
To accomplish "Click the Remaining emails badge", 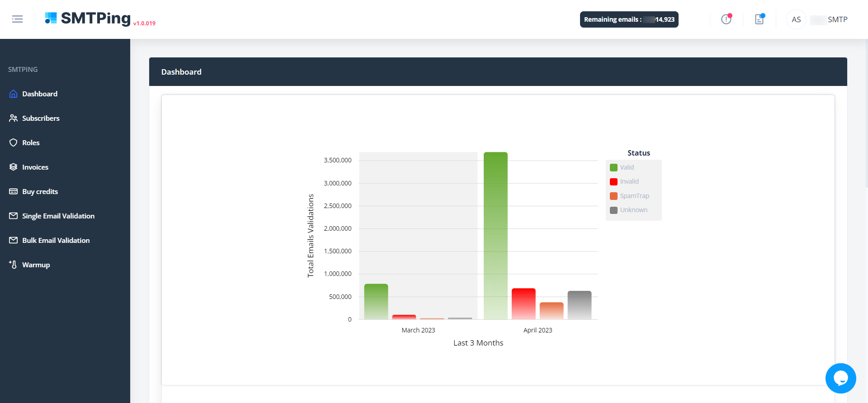I will click(629, 19).
